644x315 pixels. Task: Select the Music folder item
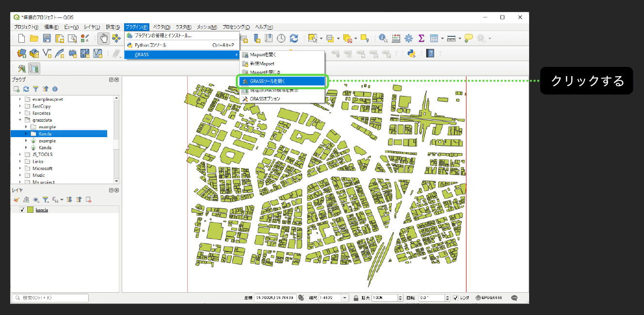click(38, 175)
